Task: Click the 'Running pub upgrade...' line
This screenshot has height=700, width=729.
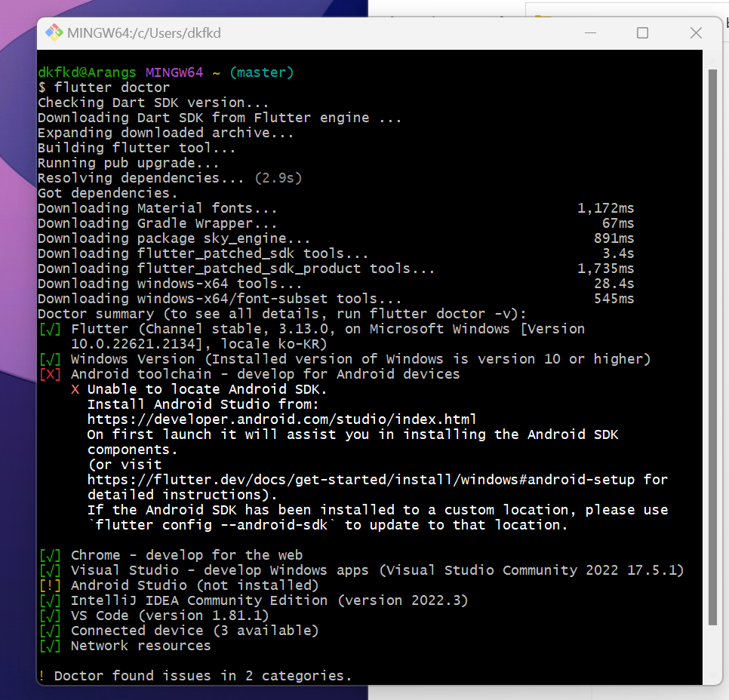Action: 128,163
